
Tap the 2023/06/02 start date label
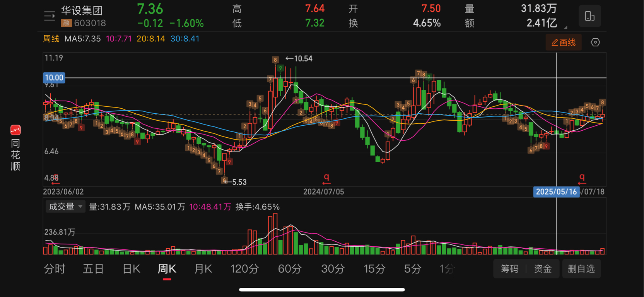[63, 192]
